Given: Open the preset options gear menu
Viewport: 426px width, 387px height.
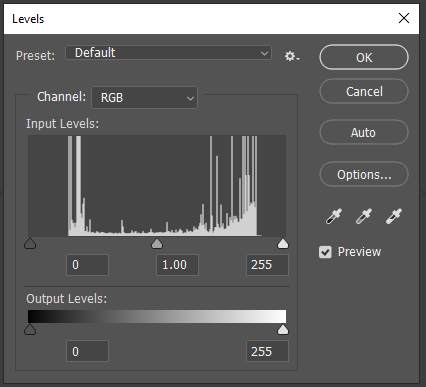Looking at the screenshot, I should [292, 56].
